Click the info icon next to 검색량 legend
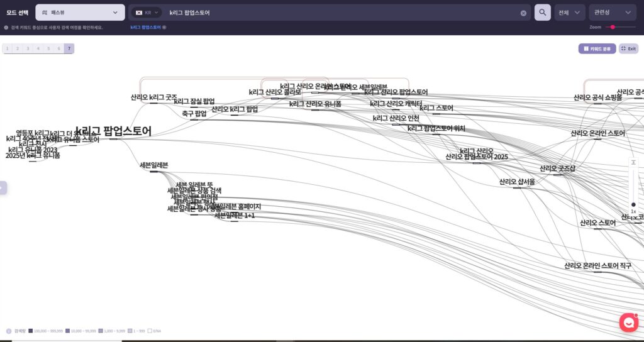 [x=9, y=331]
